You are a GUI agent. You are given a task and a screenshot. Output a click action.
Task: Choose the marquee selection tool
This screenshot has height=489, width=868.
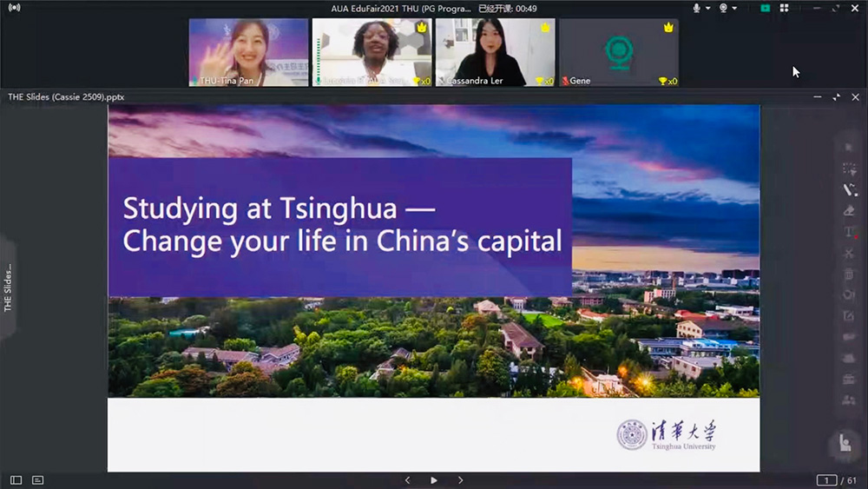(x=849, y=169)
